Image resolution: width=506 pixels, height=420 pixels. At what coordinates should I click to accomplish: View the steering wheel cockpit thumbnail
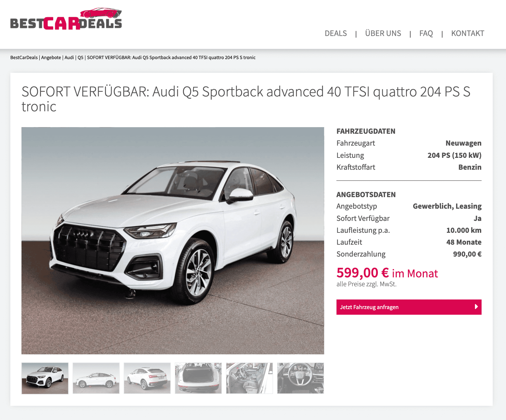[x=301, y=378]
